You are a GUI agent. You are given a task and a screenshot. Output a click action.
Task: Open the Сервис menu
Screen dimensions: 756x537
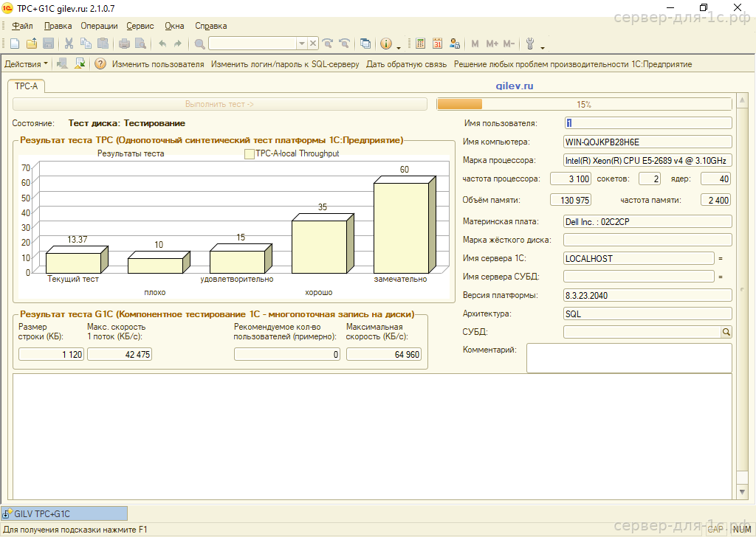[x=140, y=26]
